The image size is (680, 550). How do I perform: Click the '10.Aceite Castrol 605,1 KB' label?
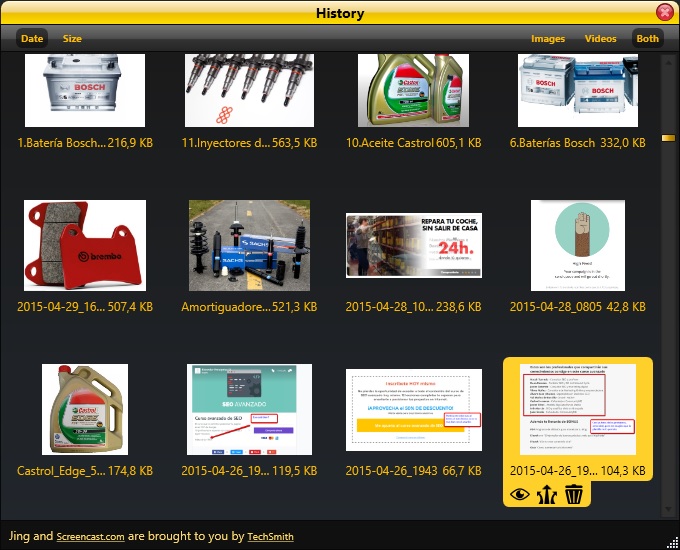[413, 143]
